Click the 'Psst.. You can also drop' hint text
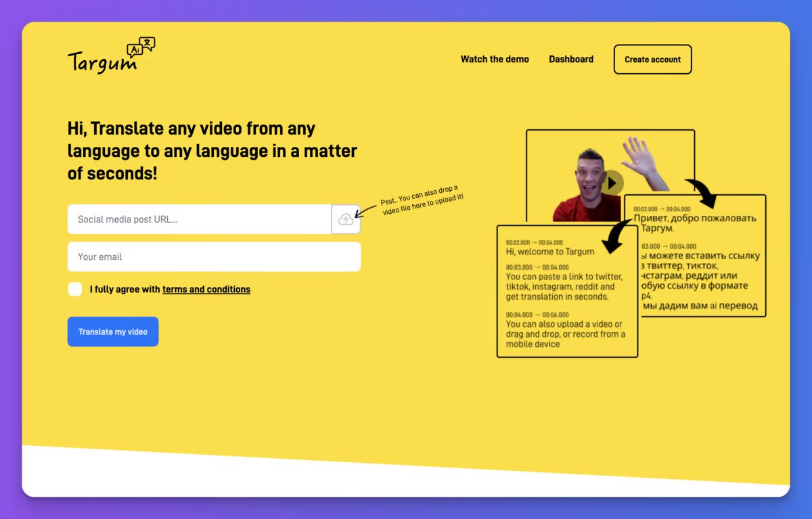 (422, 200)
